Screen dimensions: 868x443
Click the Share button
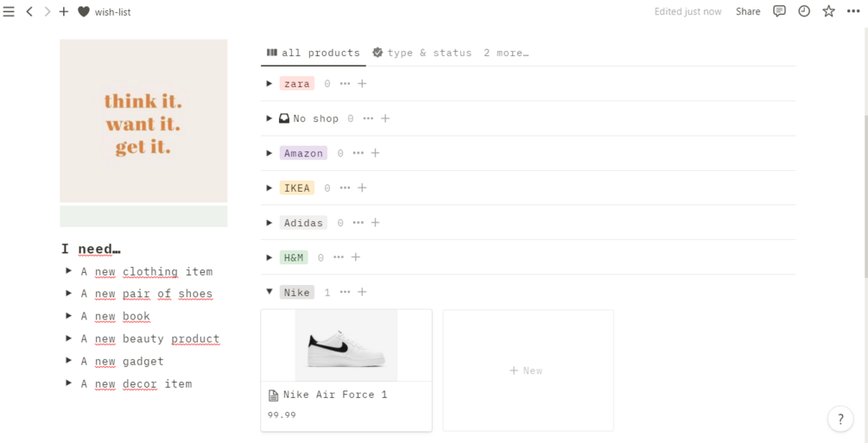coord(748,11)
